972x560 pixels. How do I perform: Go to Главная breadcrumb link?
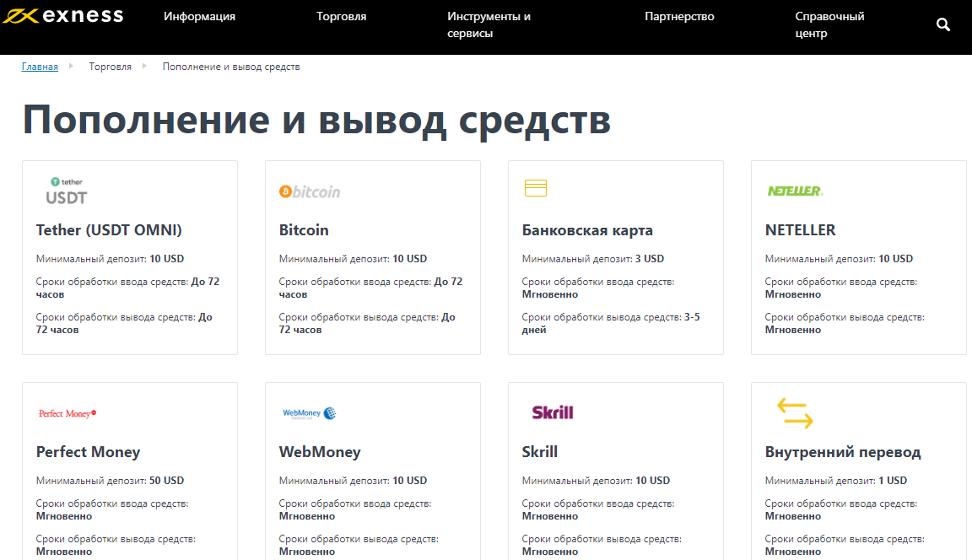[40, 67]
